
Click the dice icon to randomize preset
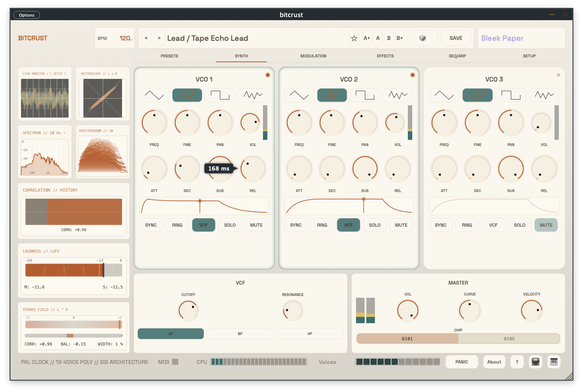click(422, 38)
